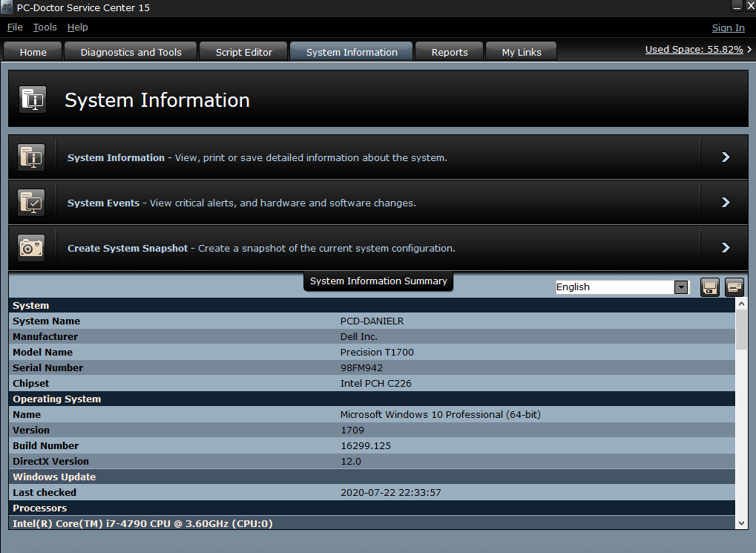Image resolution: width=756 pixels, height=553 pixels.
Task: Click the Operating System section header
Action: [x=372, y=399]
